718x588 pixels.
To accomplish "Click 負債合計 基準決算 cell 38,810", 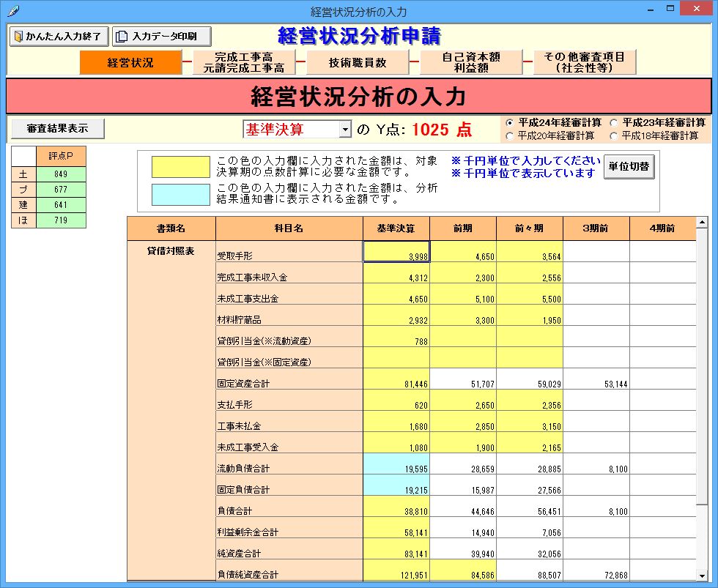I will [x=396, y=507].
